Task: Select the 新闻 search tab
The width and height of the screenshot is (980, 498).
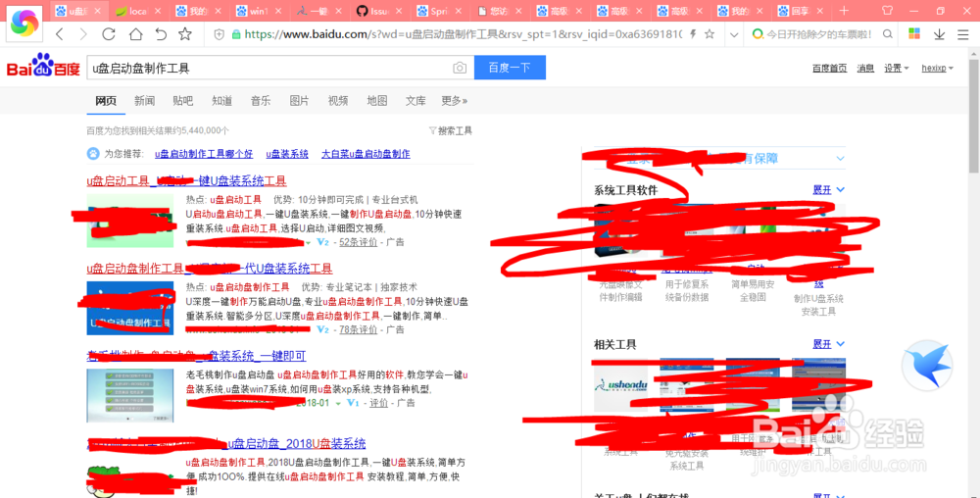Action: [144, 101]
